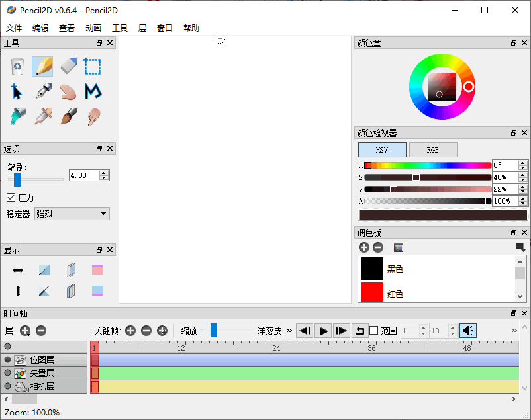This screenshot has height=420, width=531.
Task: Select the Brush tool
Action: pos(69,116)
